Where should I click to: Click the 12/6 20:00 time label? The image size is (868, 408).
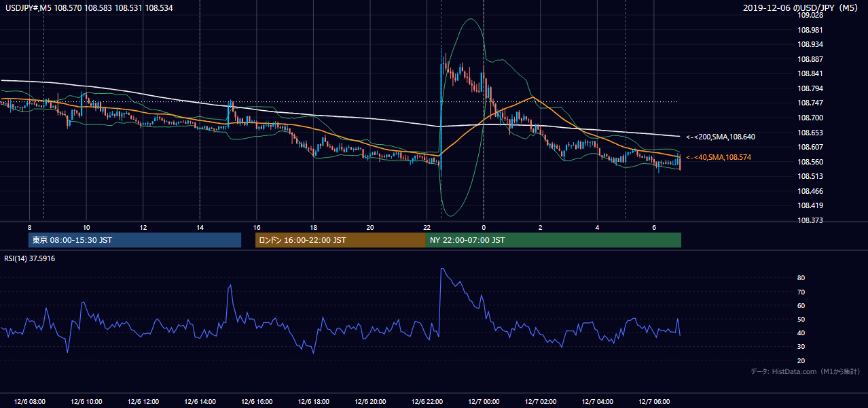coord(370,401)
